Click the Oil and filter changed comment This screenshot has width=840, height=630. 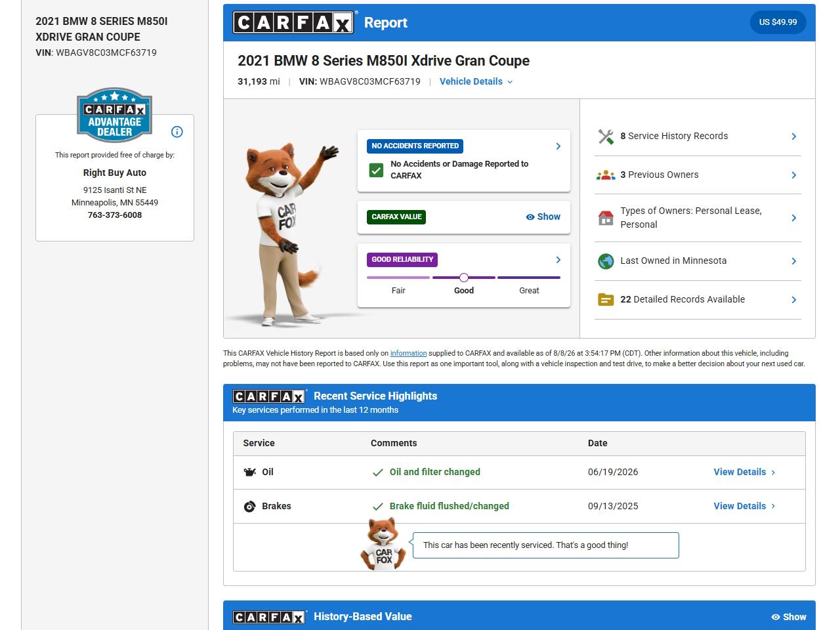[x=435, y=472]
